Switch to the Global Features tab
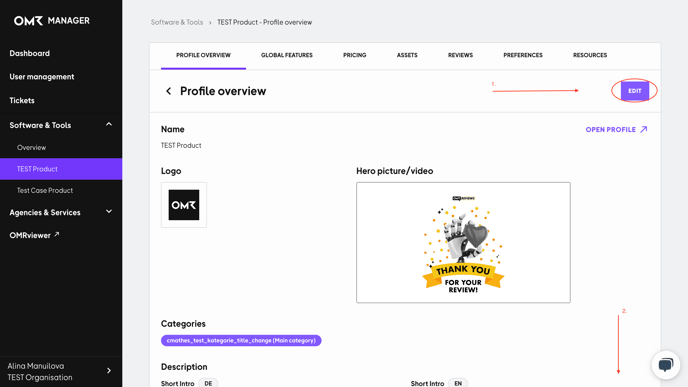The height and width of the screenshot is (387, 688). pos(287,55)
